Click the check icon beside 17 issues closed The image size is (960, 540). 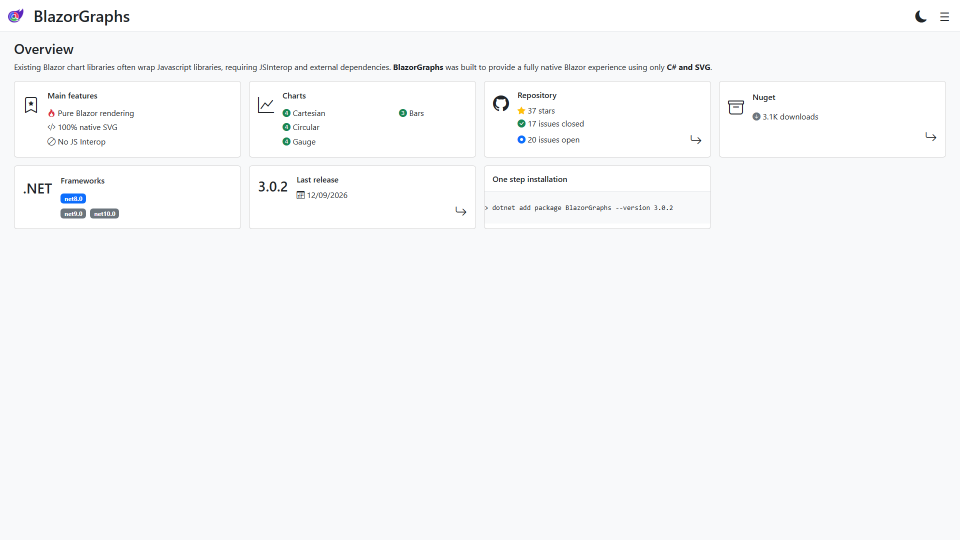[522, 124]
